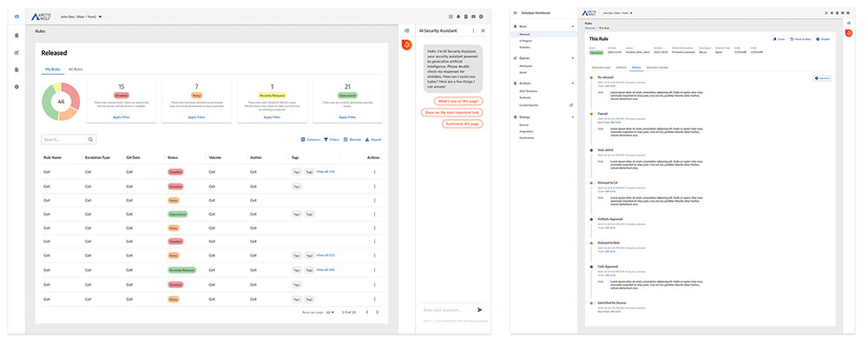Open the Queries icon in the collapsed left sidebar

click(16, 53)
